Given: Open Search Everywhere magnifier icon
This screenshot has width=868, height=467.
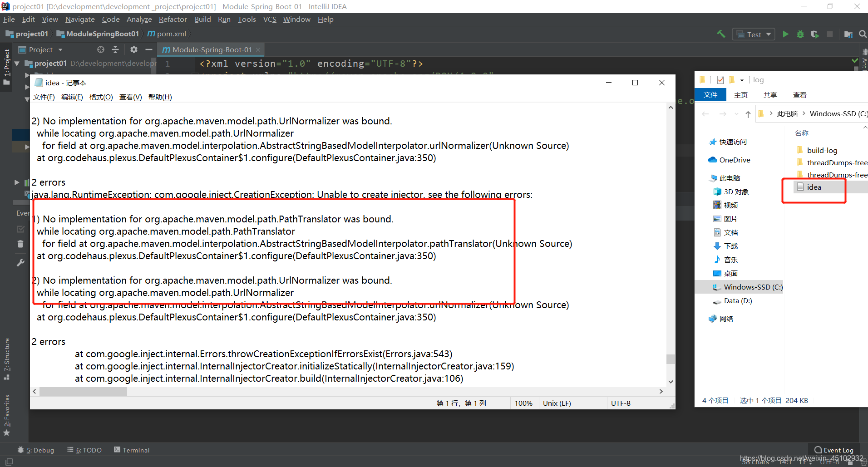Looking at the screenshot, I should click(x=863, y=34).
